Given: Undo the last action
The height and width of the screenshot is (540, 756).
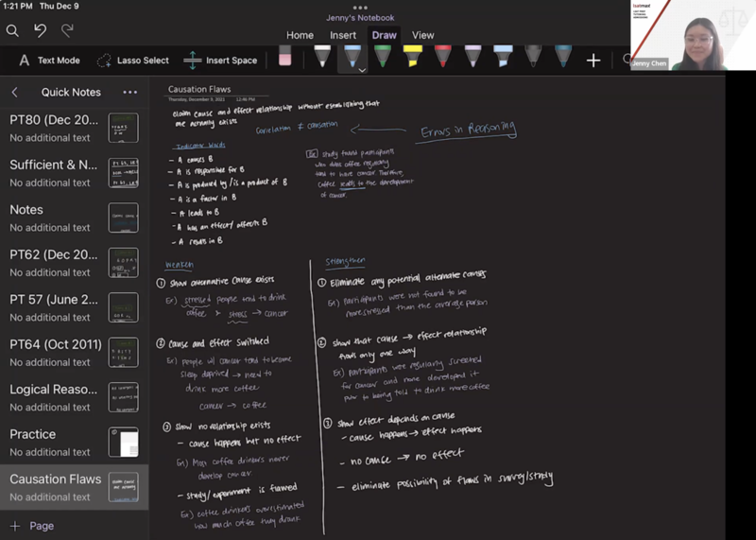Looking at the screenshot, I should [x=40, y=30].
